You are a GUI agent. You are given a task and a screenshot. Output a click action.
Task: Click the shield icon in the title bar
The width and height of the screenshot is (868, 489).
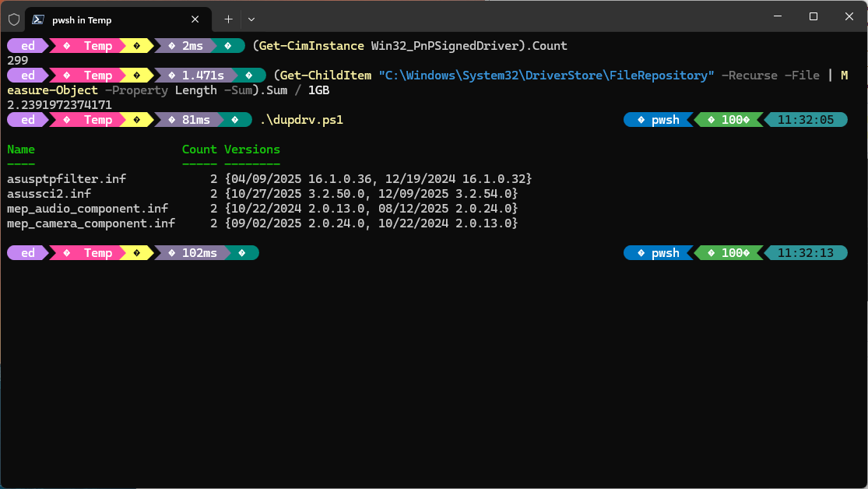pyautogui.click(x=14, y=18)
